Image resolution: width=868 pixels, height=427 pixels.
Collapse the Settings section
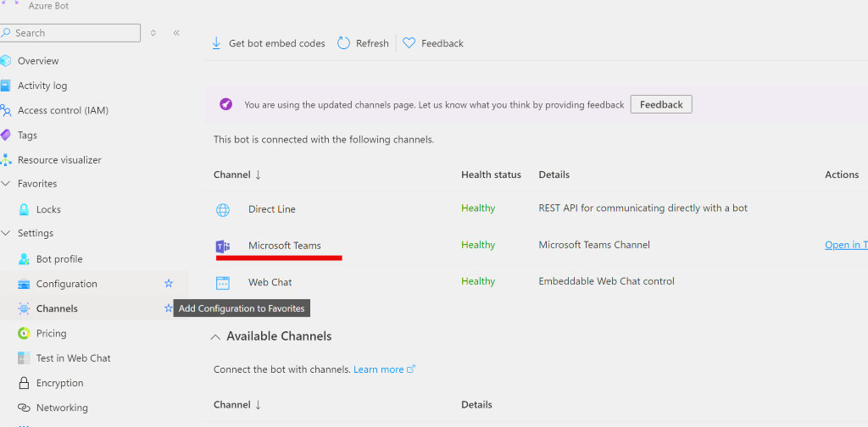pyautogui.click(x=6, y=234)
